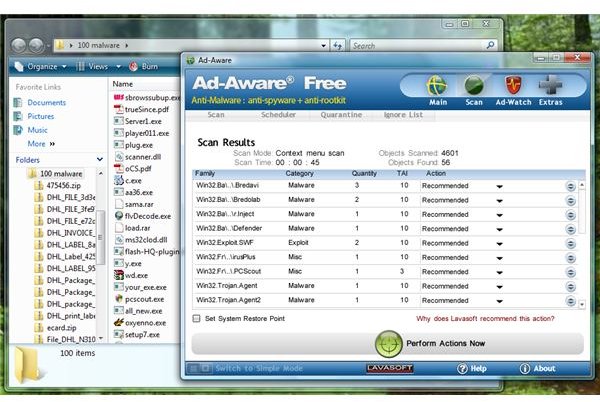The image size is (600, 402).
Task: Switch to the Ignore List tab
Action: 403,115
